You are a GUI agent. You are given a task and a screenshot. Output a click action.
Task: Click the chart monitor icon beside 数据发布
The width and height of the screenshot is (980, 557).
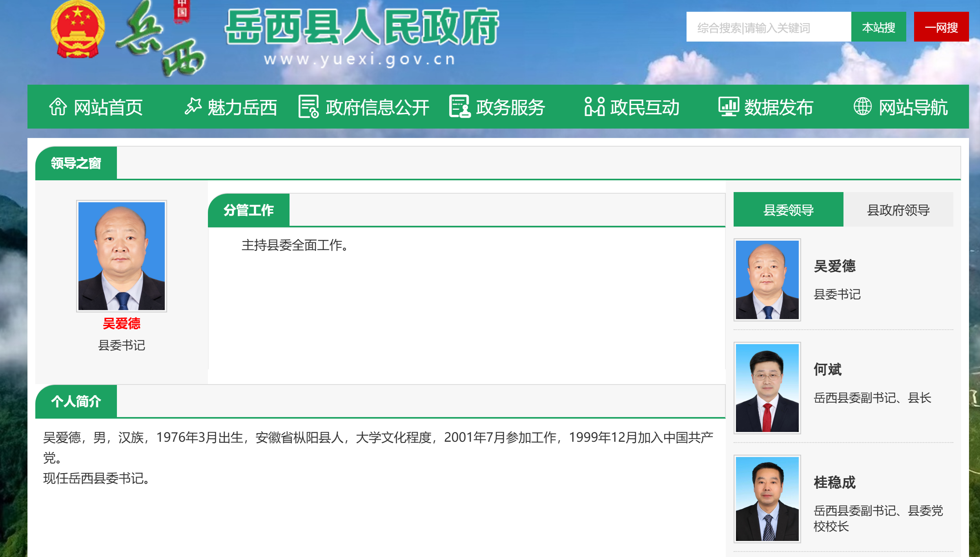(x=729, y=107)
